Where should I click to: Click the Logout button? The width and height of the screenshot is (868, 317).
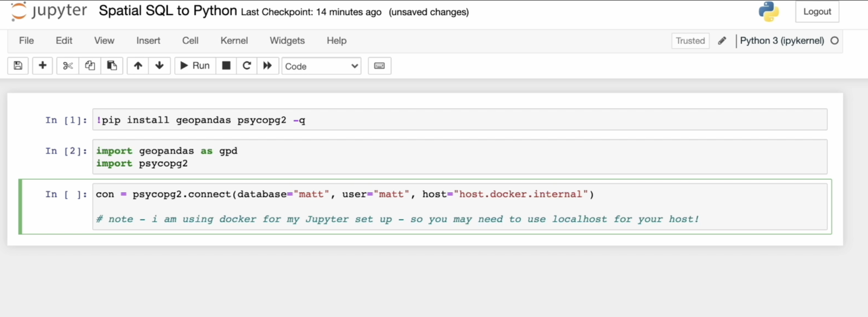click(x=817, y=12)
